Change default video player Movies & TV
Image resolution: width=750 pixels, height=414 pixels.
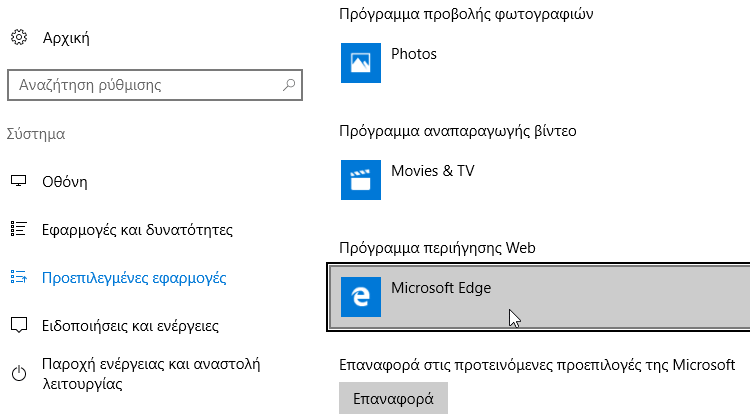[540, 180]
